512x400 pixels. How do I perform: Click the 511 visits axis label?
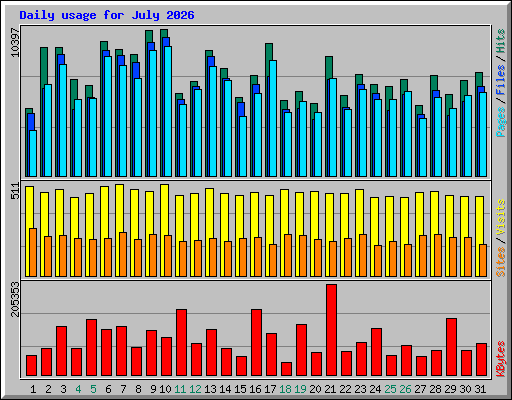pos(15,191)
